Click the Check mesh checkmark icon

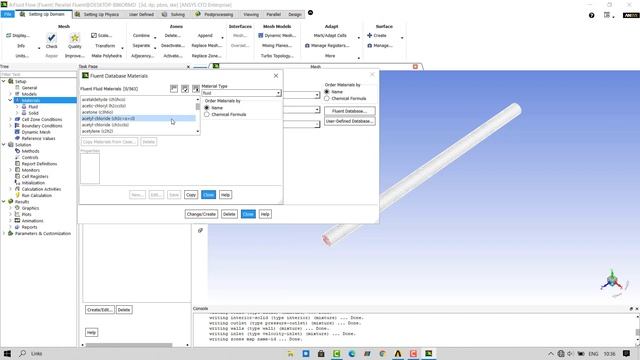pyautogui.click(x=51, y=38)
